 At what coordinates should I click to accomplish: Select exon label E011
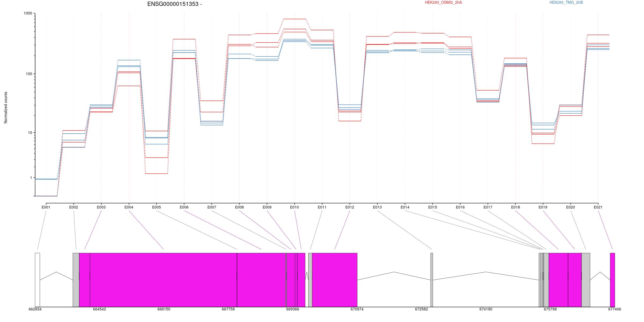(x=322, y=207)
